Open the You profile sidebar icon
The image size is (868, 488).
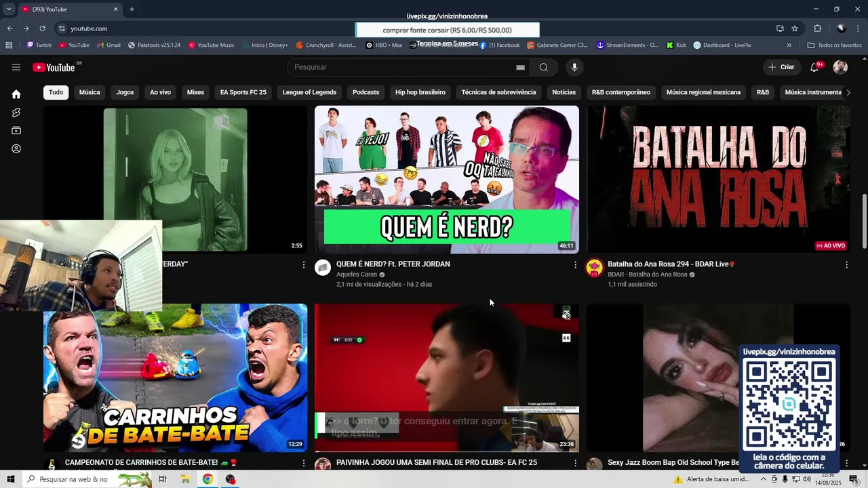pos(16,149)
